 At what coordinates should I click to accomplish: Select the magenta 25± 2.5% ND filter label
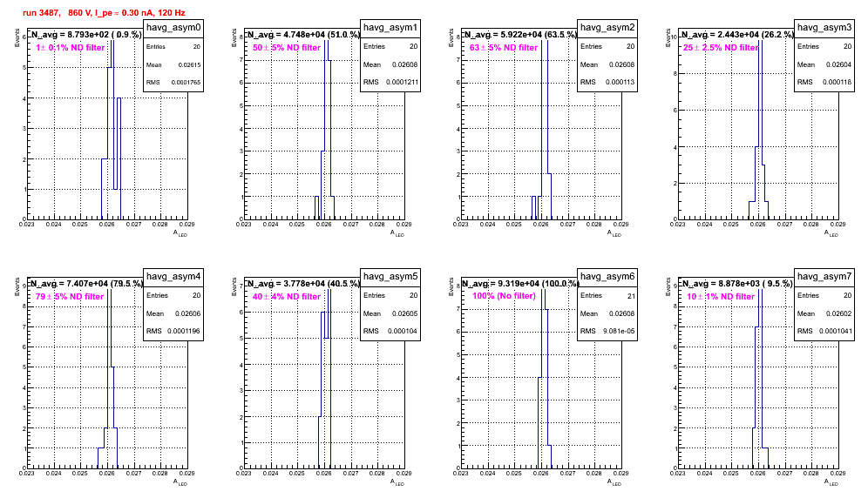pos(721,48)
